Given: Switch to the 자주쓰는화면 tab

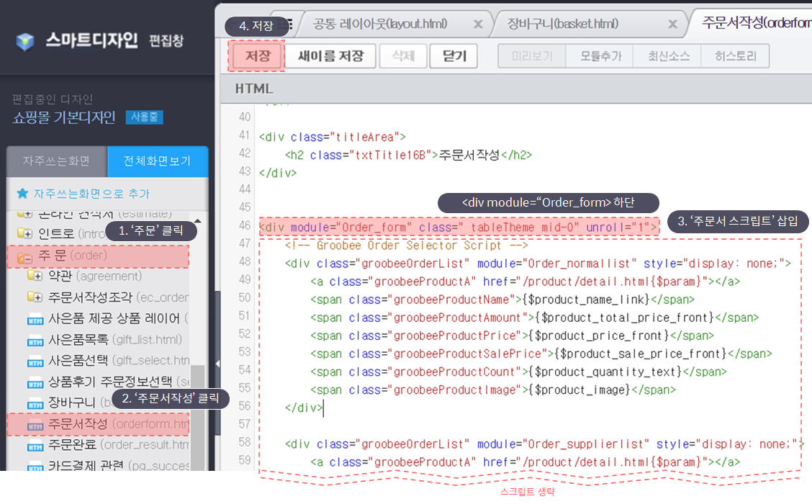Looking at the screenshot, I should pos(56,161).
